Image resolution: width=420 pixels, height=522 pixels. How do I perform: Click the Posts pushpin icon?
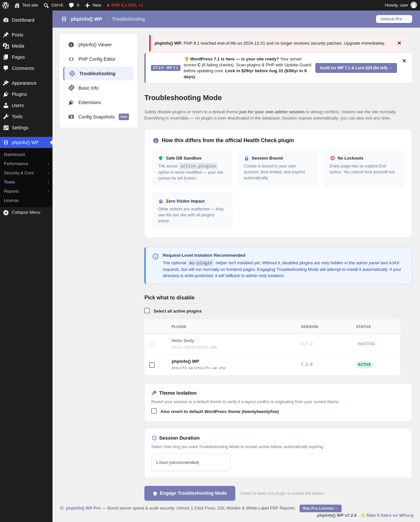click(x=6, y=35)
